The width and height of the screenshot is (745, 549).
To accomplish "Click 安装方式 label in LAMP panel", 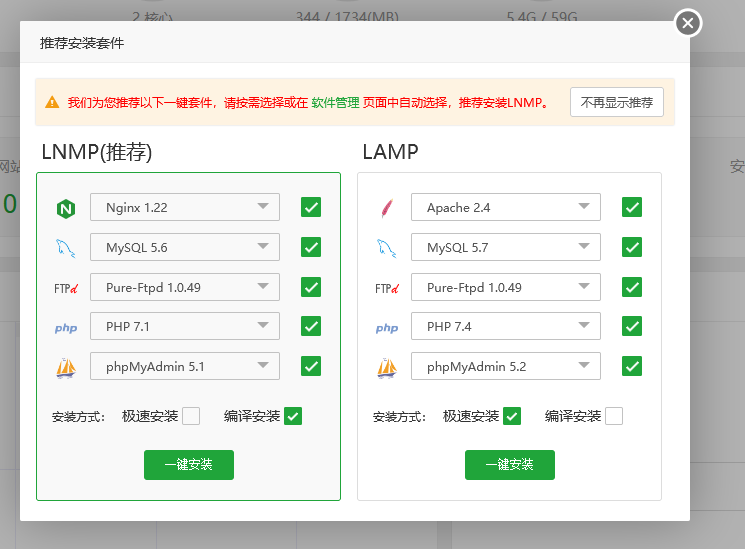I will click(399, 417).
